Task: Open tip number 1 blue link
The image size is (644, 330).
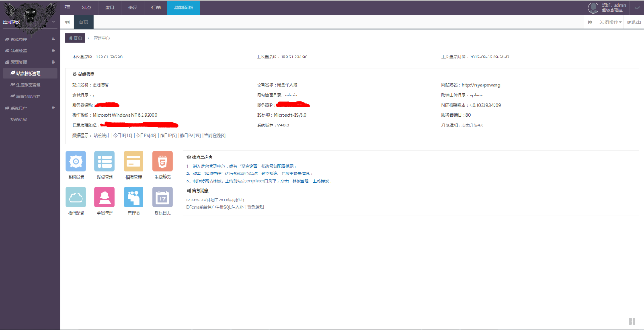Action: point(241,167)
